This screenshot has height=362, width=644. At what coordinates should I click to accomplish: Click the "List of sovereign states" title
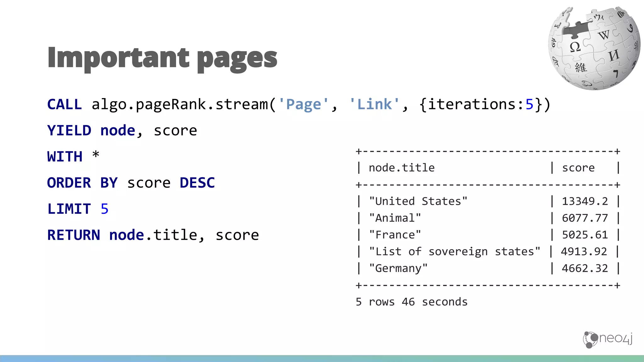click(x=455, y=251)
